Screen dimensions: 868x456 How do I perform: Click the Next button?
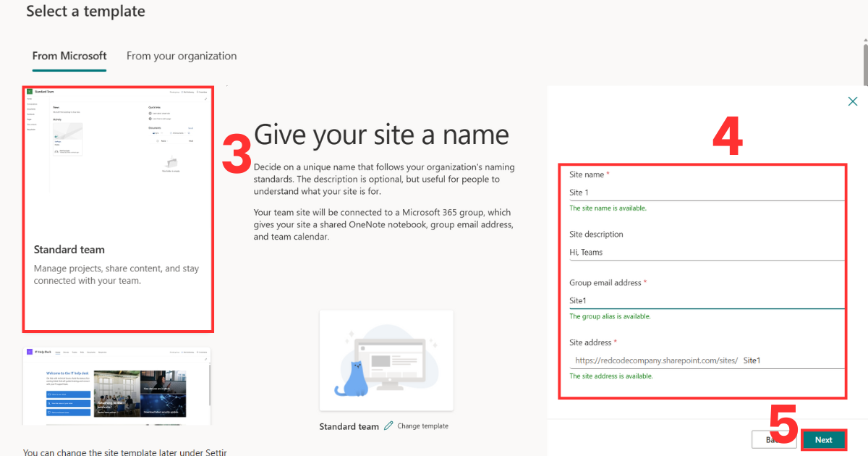click(824, 439)
